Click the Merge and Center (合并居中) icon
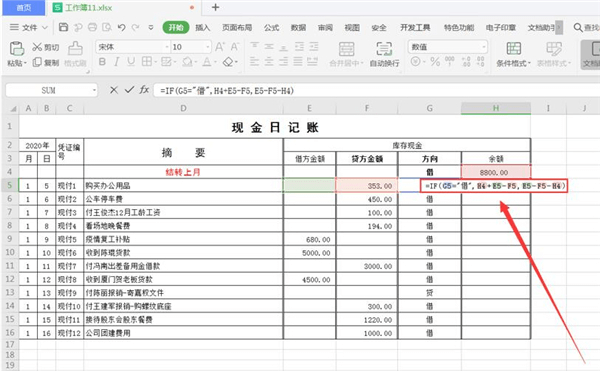This screenshot has width=600, height=371. (x=346, y=49)
